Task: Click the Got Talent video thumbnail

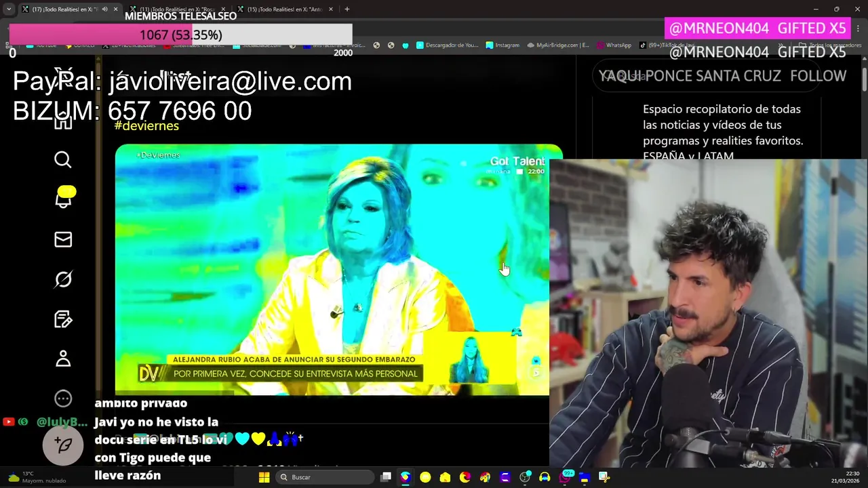Action: [x=332, y=270]
